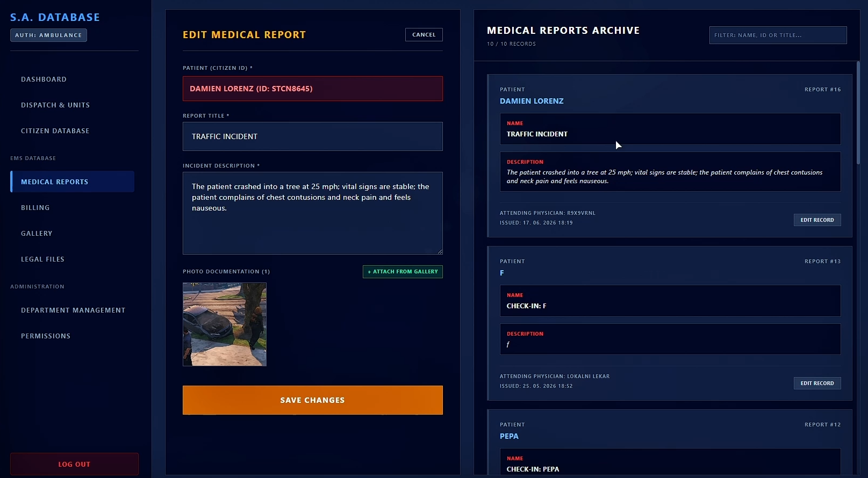The width and height of the screenshot is (868, 478).
Task: Click into the incident description textarea
Action: (312, 213)
